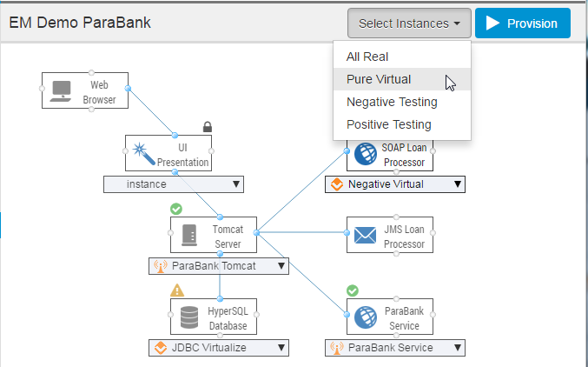Choose Pure Virtual from the menu
This screenshot has width=588, height=367.
coord(402,79)
